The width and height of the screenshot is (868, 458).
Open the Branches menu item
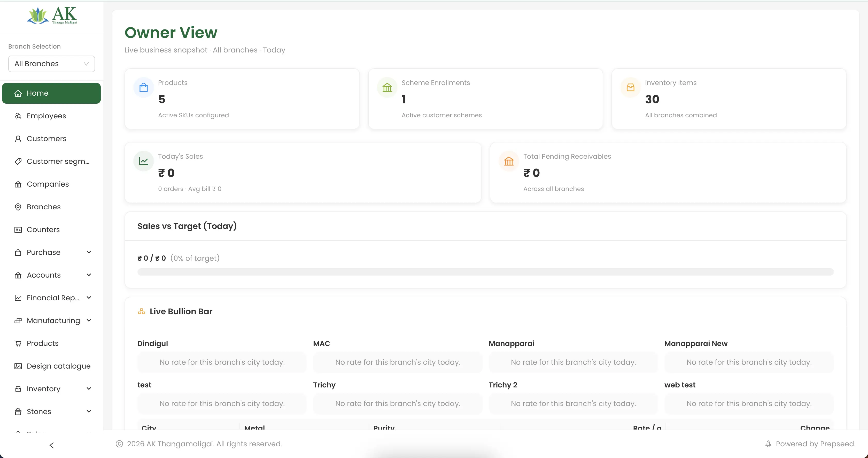tap(51, 207)
